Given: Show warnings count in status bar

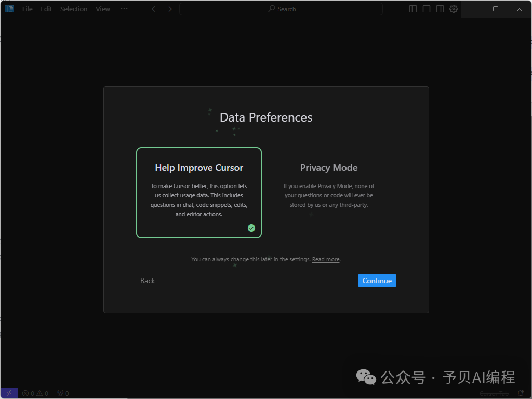Looking at the screenshot, I should pyautogui.click(x=43, y=394).
